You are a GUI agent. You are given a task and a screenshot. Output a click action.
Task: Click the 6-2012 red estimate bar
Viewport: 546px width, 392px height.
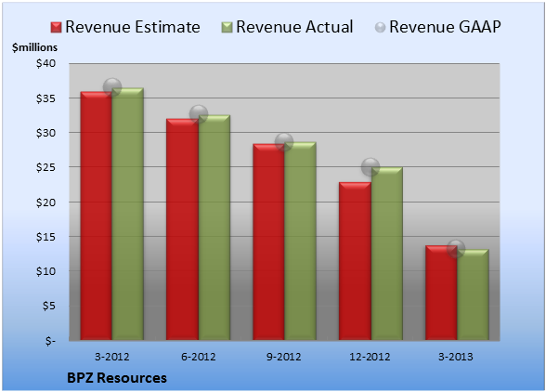[x=182, y=229]
